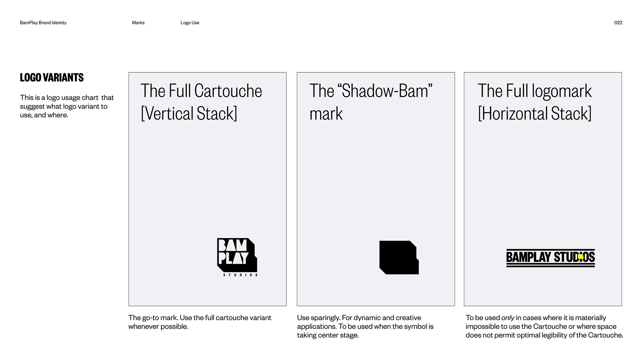Click the black Shadow-Bam symbol

pyautogui.click(x=399, y=257)
